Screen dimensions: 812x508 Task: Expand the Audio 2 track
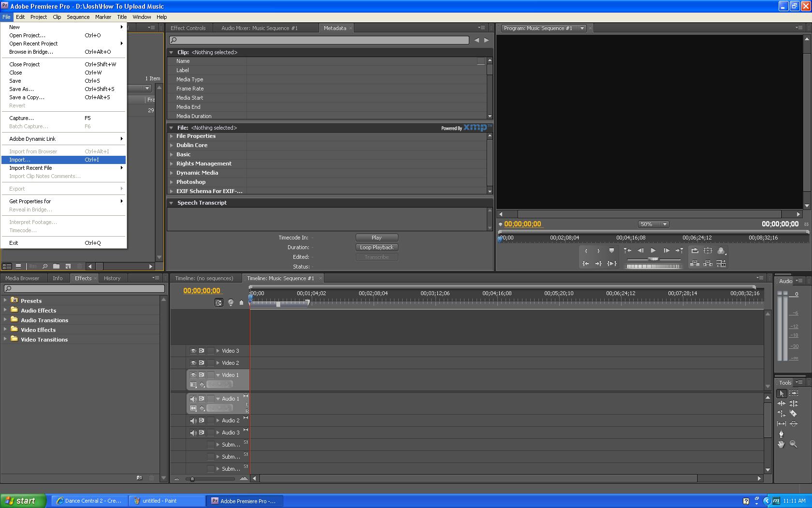tap(218, 420)
